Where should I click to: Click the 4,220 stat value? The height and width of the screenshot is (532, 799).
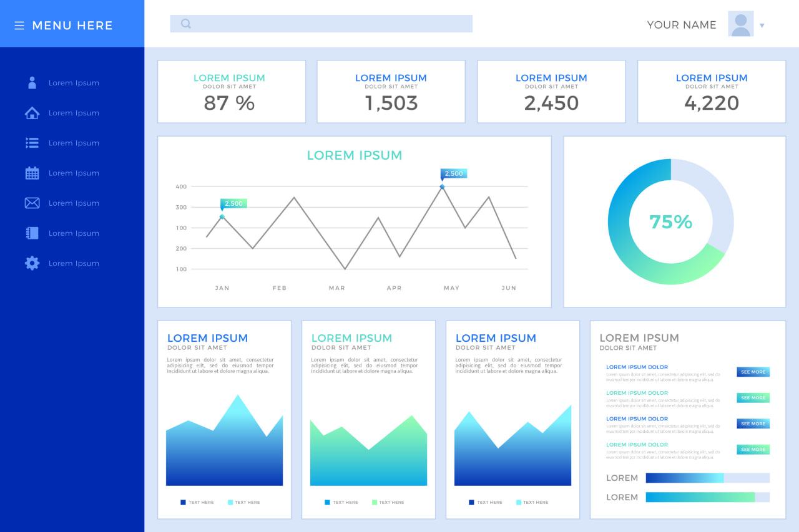[x=712, y=103]
